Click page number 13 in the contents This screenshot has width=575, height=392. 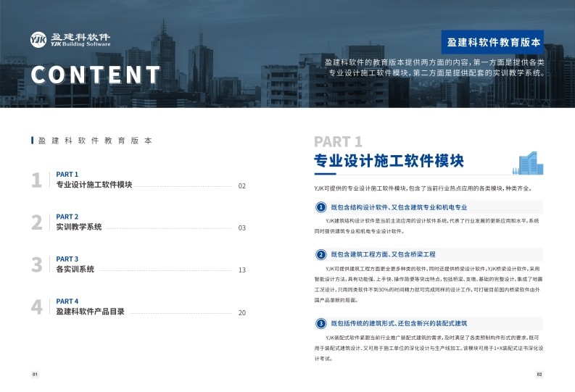pos(242,270)
